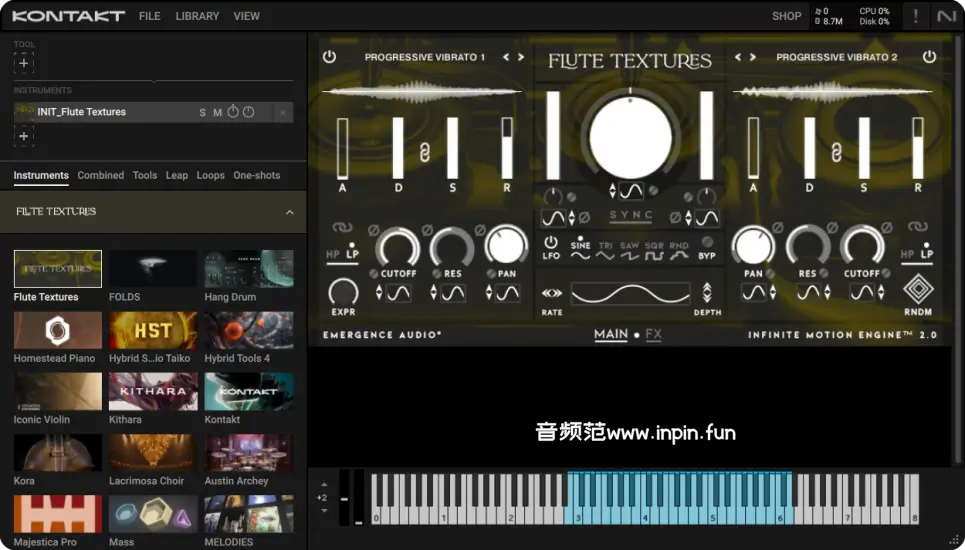
Task: Click the left layer Release slider
Action: [x=507, y=148]
